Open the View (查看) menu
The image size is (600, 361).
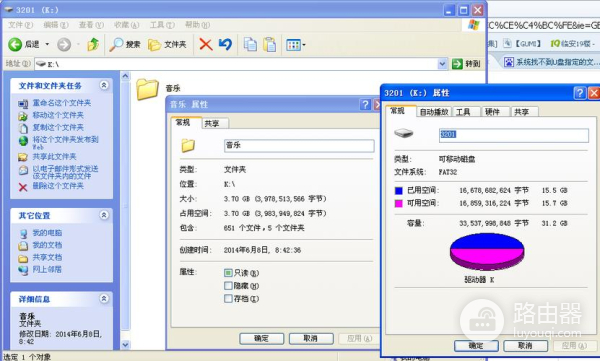click(91, 25)
